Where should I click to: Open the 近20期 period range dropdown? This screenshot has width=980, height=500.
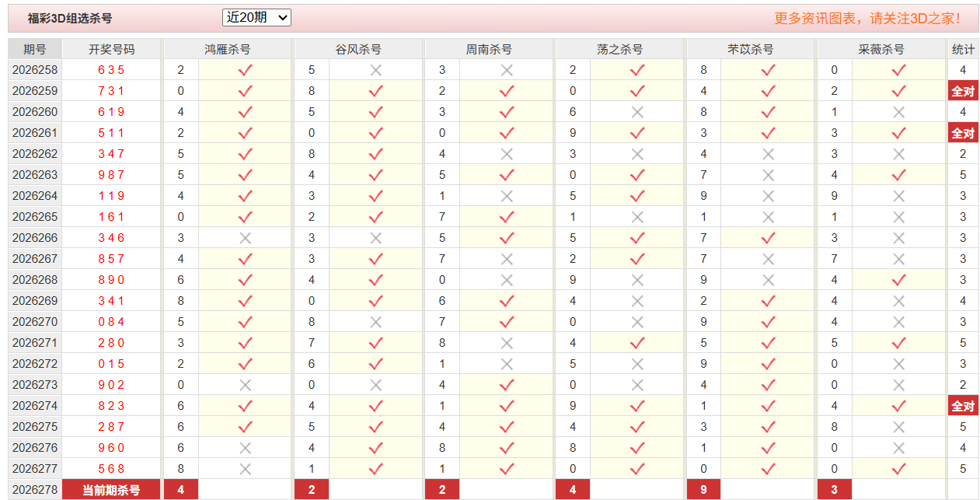[x=256, y=17]
